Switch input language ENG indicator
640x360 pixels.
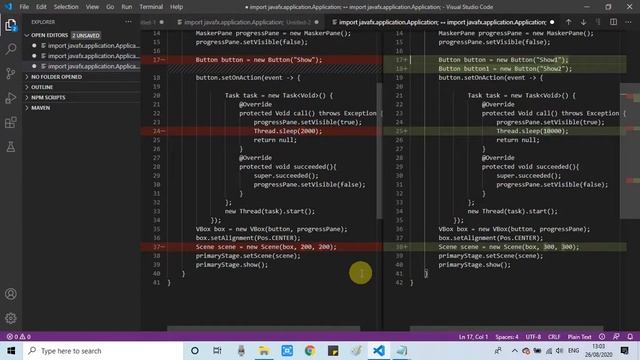pyautogui.click(x=573, y=351)
